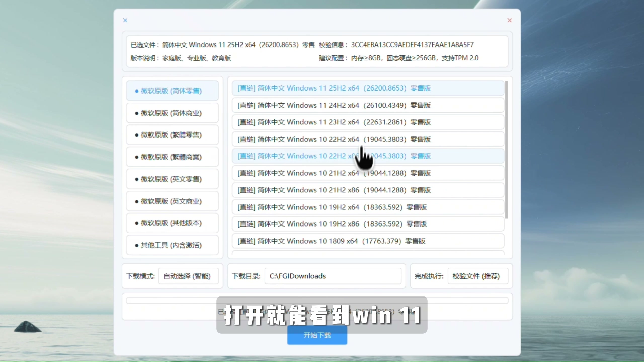Viewport: 644px width, 362px height.
Task: Open 下载模式 dropdown showing 自动选择 (智能)
Action: coord(188,276)
